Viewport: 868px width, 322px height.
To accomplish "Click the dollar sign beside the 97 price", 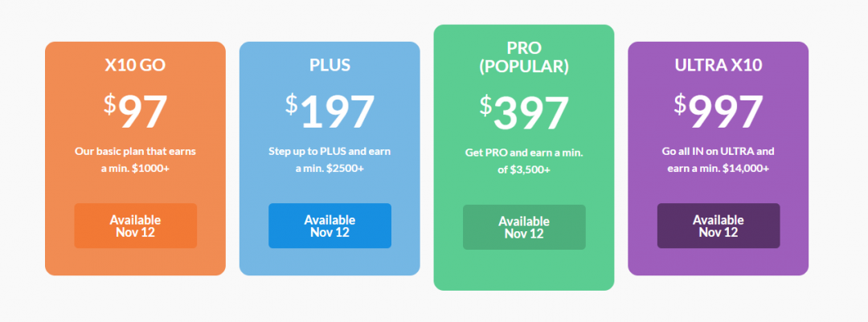I will pos(109,104).
